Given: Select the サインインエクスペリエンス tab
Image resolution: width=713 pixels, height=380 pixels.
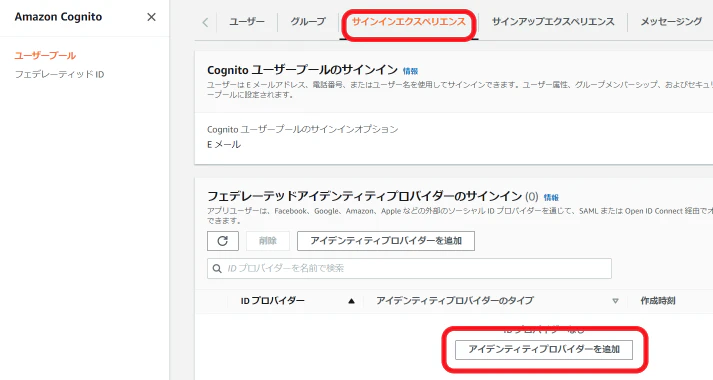Looking at the screenshot, I should [408, 22].
